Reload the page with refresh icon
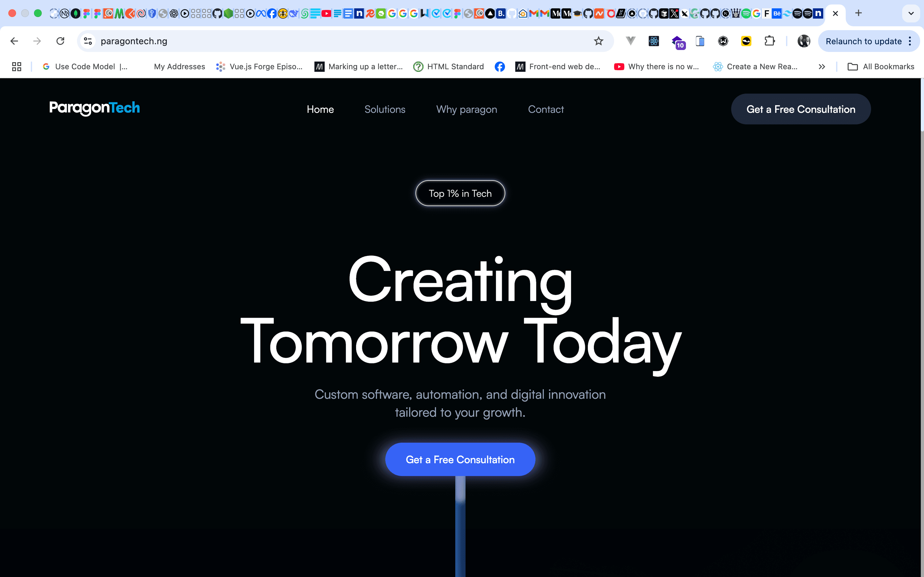Image resolution: width=924 pixels, height=577 pixels. 60,41
